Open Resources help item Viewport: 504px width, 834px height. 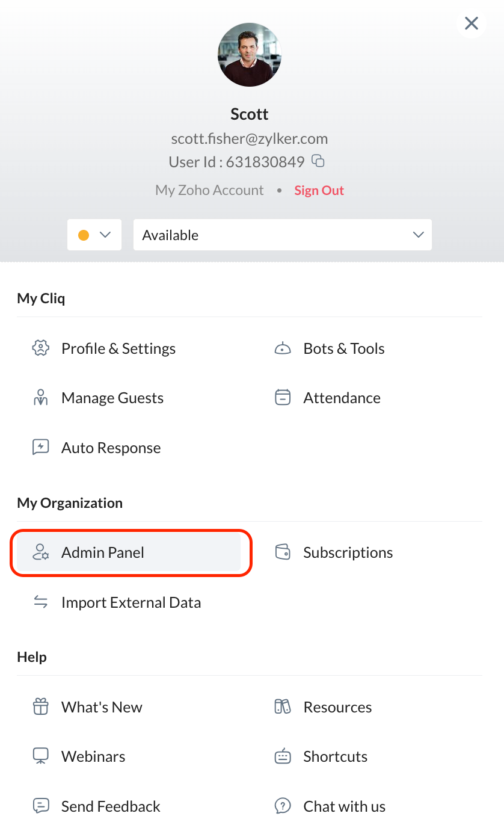click(x=337, y=707)
